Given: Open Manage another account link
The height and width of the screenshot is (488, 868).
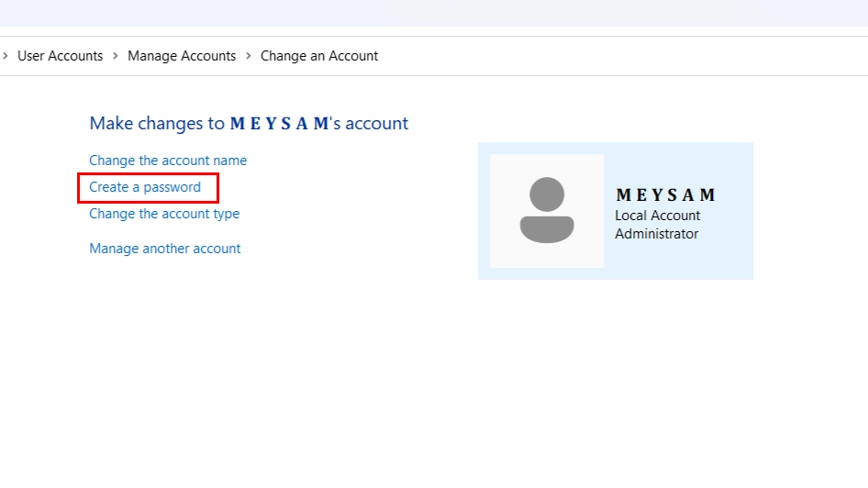Looking at the screenshot, I should 165,249.
